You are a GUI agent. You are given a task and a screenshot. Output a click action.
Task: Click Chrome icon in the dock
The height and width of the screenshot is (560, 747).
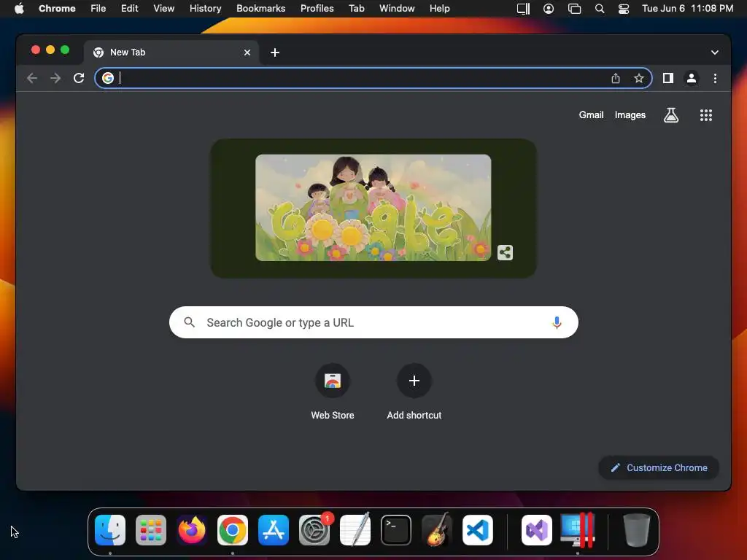pyautogui.click(x=233, y=530)
